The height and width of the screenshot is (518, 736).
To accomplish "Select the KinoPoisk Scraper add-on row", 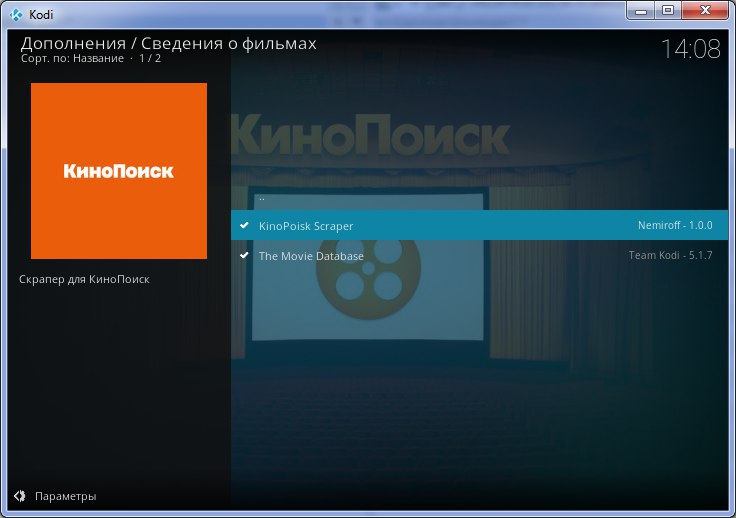I will click(x=479, y=225).
